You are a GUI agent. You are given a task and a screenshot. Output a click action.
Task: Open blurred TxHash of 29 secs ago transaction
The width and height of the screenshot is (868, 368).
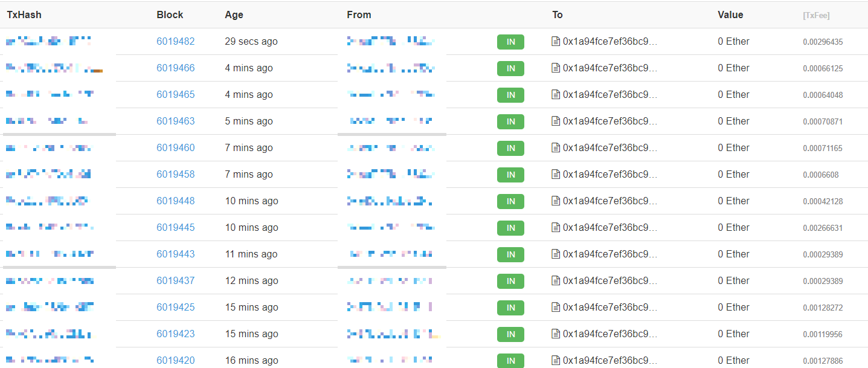[49, 41]
